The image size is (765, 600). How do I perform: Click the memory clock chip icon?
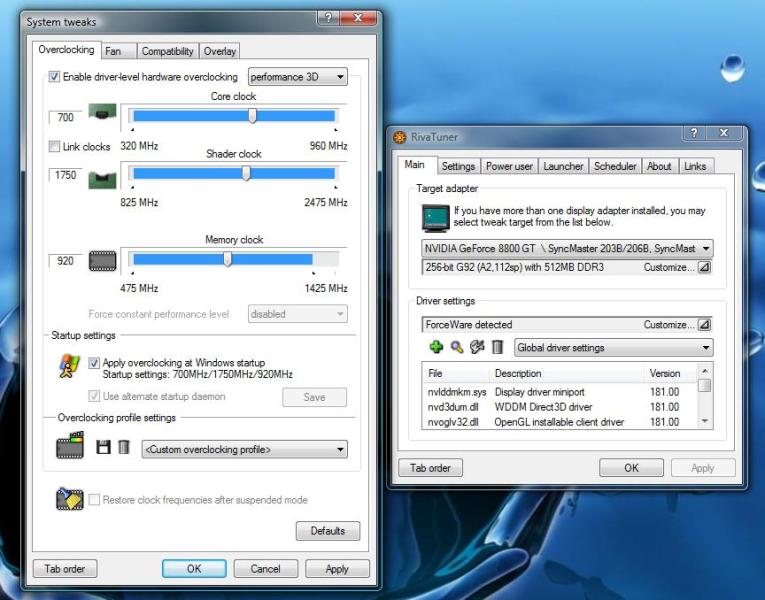click(x=102, y=261)
